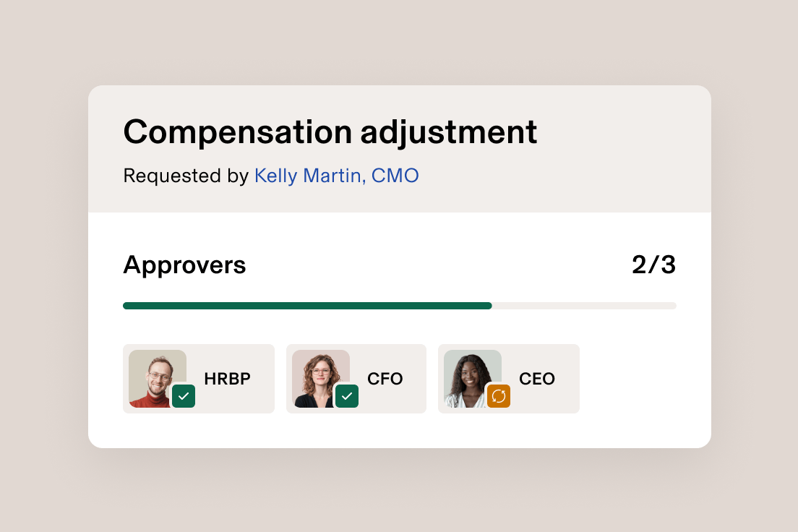Select the Compensation adjustment title
The height and width of the screenshot is (532, 798).
[330, 132]
